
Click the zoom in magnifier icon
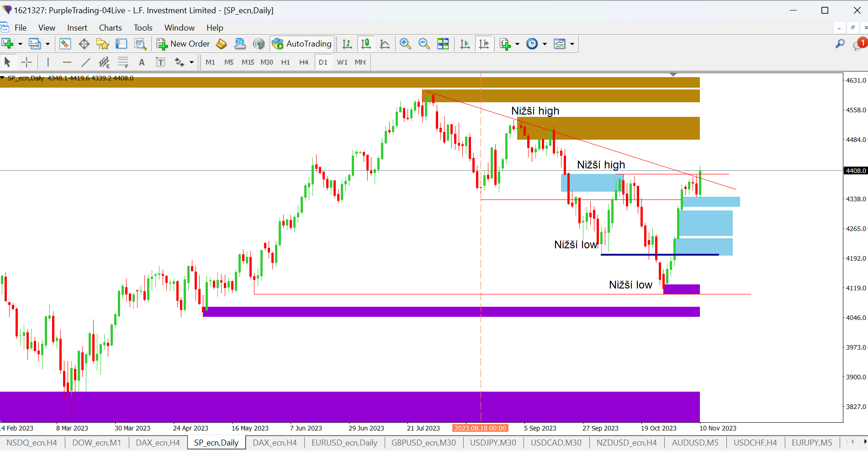[x=405, y=44]
